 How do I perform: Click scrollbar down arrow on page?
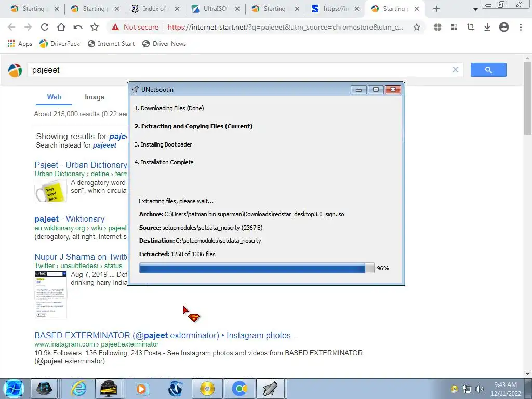tap(528, 374)
